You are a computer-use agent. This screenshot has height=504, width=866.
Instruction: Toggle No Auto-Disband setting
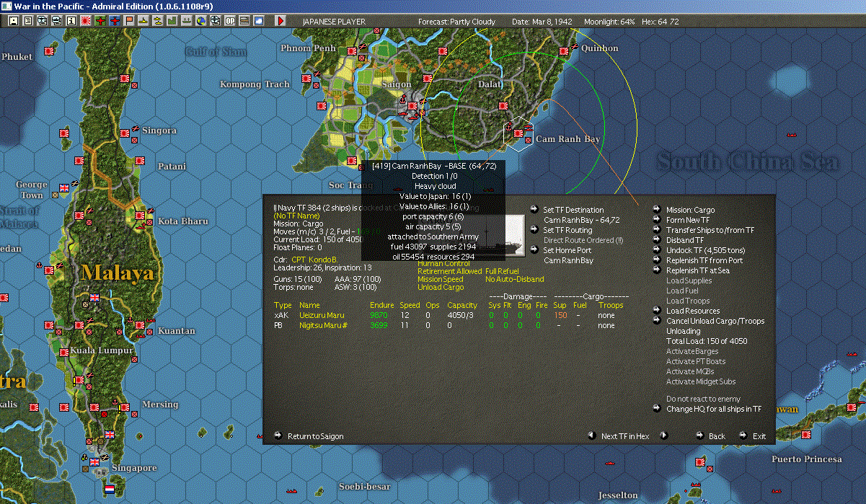[x=515, y=279]
